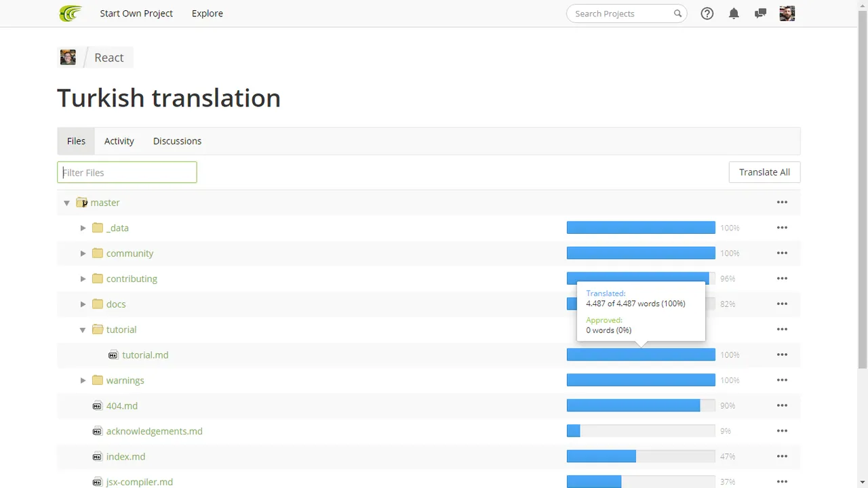Open more options for contributing folder

782,279
